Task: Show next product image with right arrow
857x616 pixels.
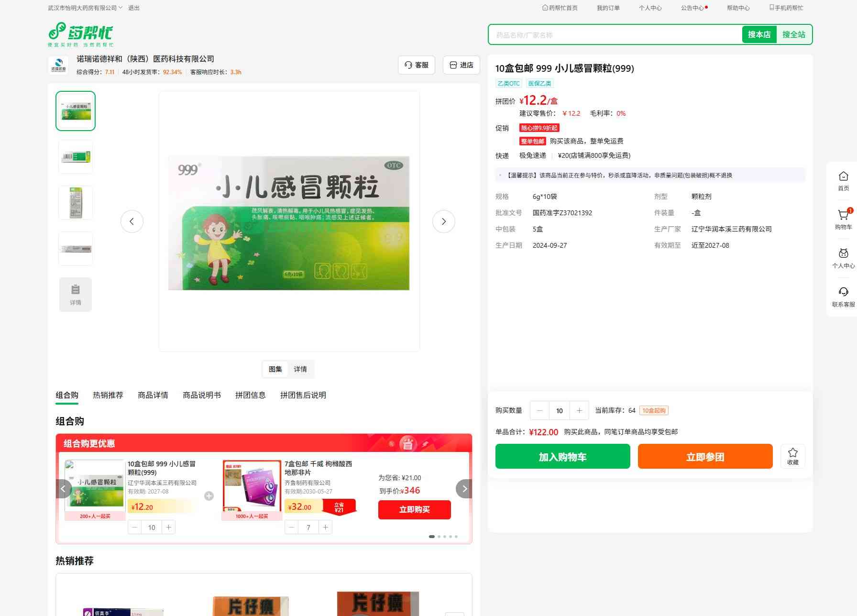Action: click(443, 221)
